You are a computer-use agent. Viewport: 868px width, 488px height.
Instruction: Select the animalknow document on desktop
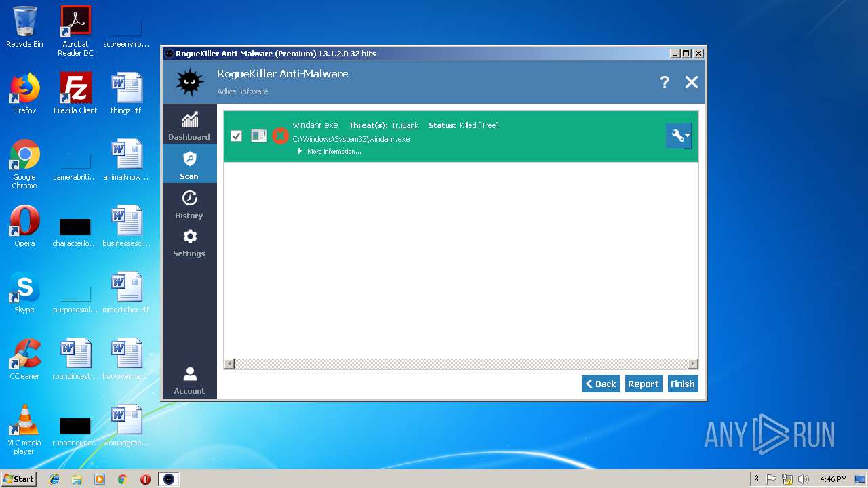[126, 160]
